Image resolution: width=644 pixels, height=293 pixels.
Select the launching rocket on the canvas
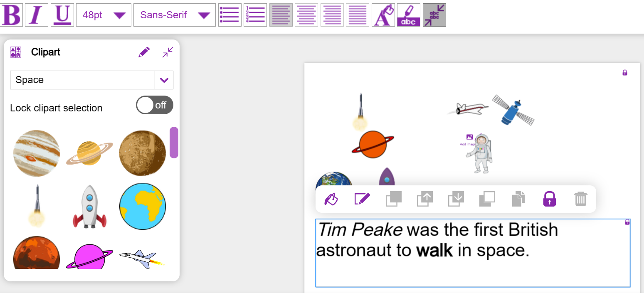pos(360,112)
